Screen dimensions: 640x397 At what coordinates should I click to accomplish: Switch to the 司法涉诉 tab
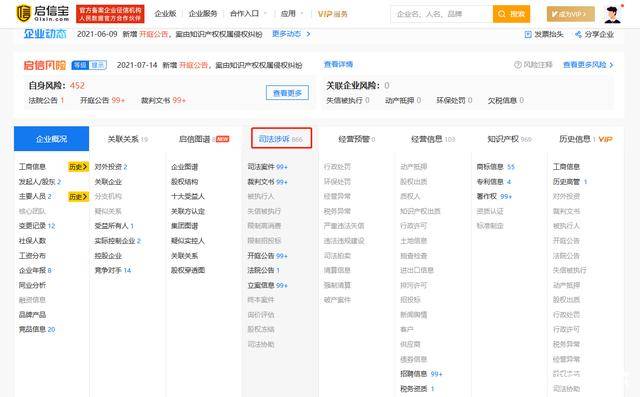281,138
